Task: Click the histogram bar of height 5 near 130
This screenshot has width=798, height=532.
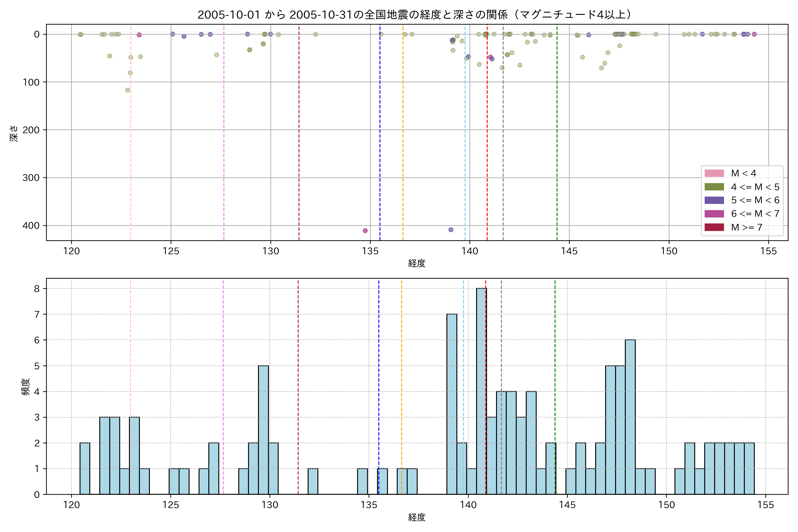Action: coord(263,430)
